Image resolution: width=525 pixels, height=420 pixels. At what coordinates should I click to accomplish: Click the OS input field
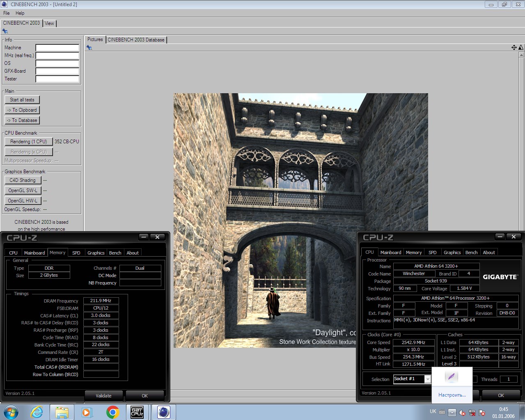coord(57,63)
